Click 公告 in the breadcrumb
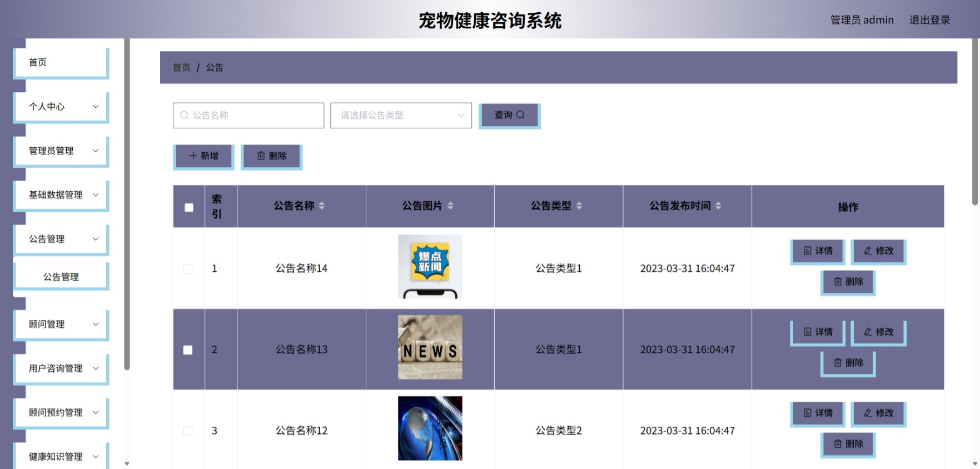Image resolution: width=980 pixels, height=469 pixels. click(x=215, y=67)
